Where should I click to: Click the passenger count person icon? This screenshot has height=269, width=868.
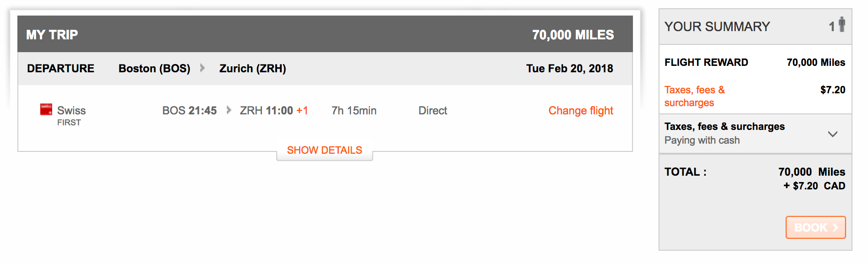[841, 25]
